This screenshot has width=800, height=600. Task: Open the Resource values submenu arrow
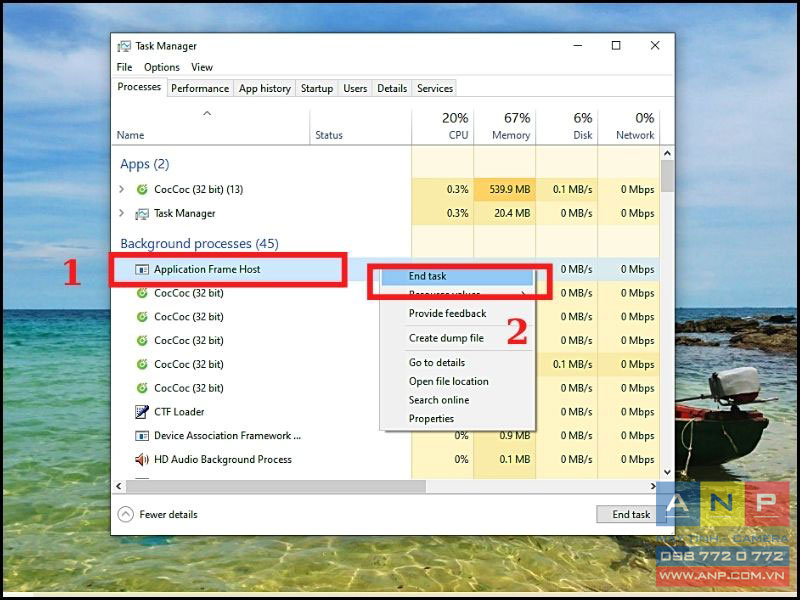tap(523, 294)
